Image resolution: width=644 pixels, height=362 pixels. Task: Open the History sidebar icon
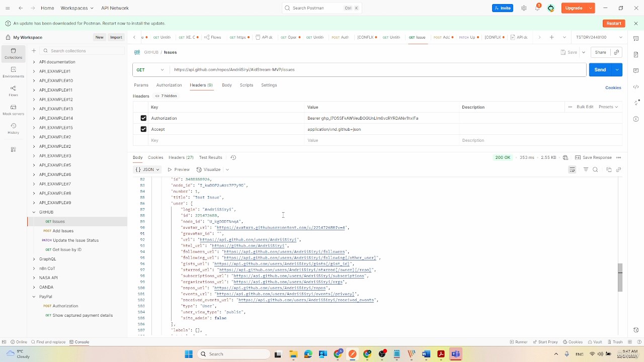coord(13,128)
